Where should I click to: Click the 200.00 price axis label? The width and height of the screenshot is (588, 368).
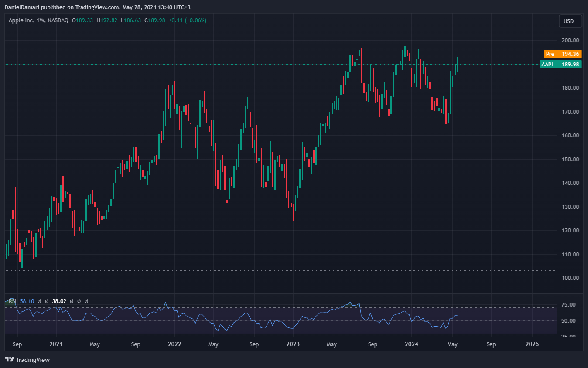(x=571, y=41)
